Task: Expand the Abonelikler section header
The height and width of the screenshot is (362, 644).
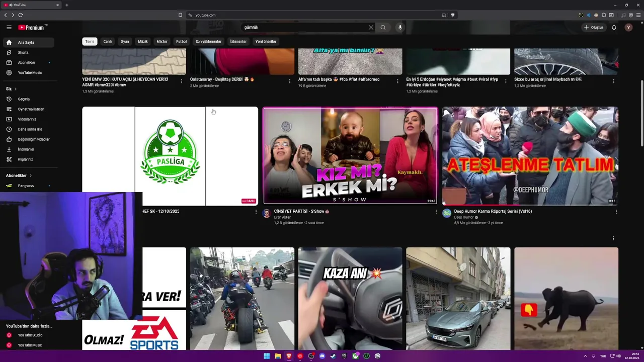Action: click(19, 175)
